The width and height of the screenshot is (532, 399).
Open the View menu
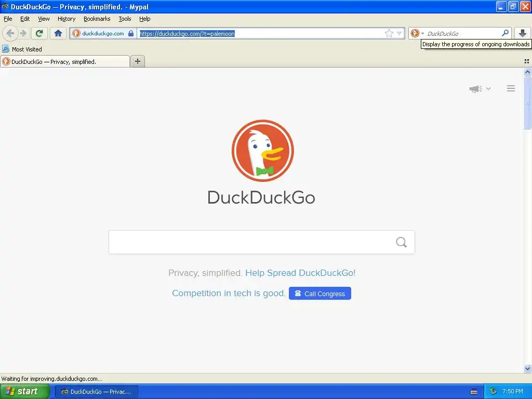pyautogui.click(x=44, y=19)
